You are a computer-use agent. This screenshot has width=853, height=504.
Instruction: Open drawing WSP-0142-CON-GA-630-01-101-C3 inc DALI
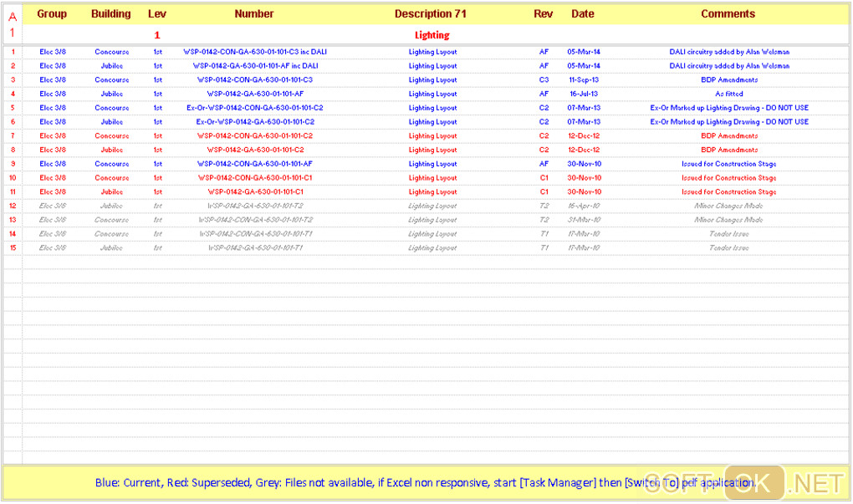click(x=254, y=52)
